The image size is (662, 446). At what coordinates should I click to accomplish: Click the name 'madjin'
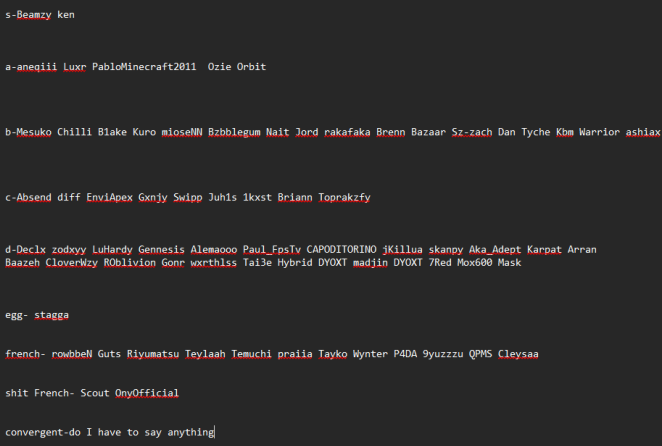(370, 262)
